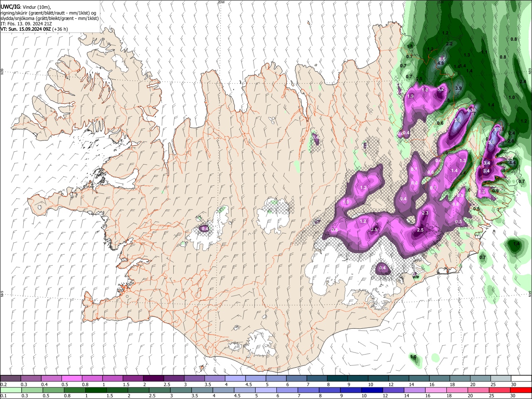Click the 1.8 precipitation value on the map
532x399 pixels.
(425, 90)
